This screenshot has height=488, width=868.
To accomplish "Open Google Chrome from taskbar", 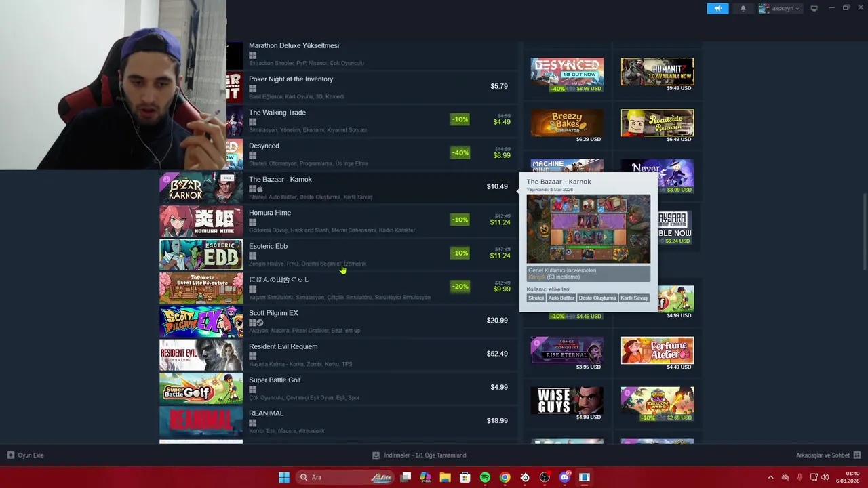I will [x=505, y=477].
